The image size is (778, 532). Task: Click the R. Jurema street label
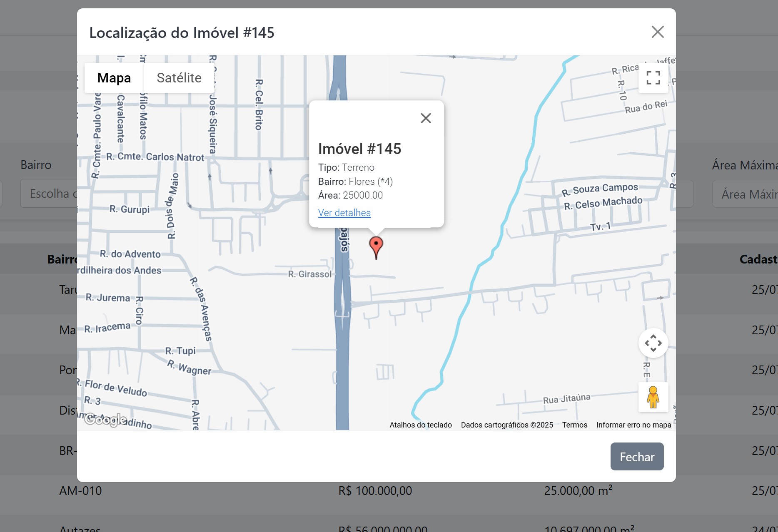[108, 298]
